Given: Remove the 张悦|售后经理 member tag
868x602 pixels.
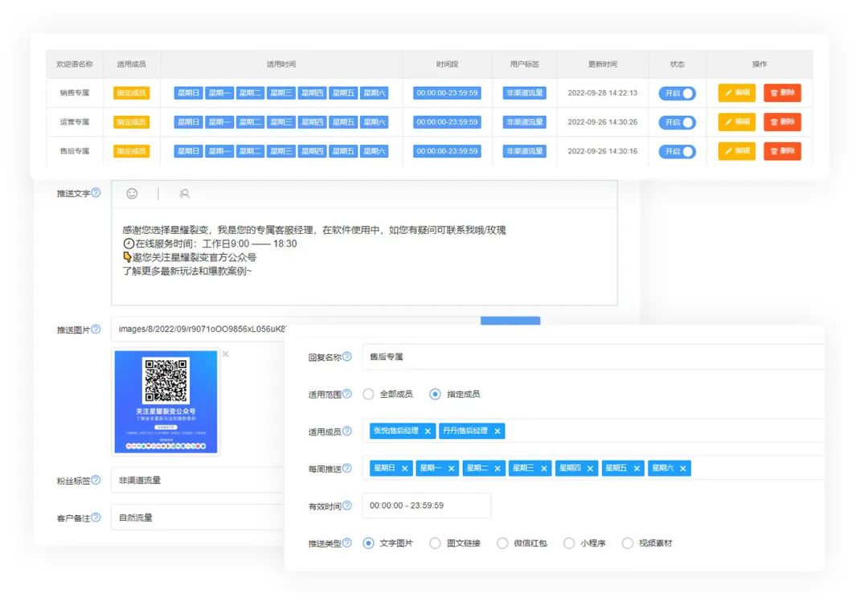Looking at the screenshot, I should [428, 431].
